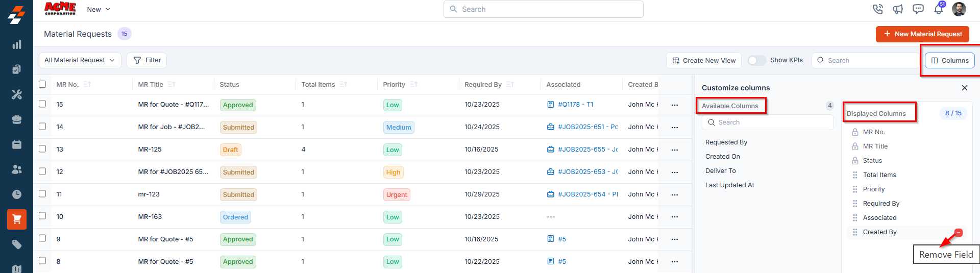Viewport: 980px width, 273px height.
Task: Click High priority badge in row 12
Action: [393, 172]
